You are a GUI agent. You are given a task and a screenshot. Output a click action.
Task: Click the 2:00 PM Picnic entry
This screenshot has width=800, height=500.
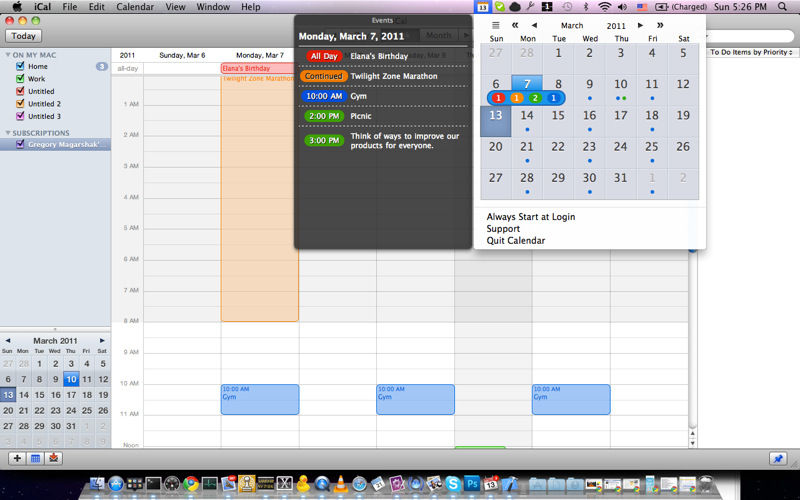[383, 116]
